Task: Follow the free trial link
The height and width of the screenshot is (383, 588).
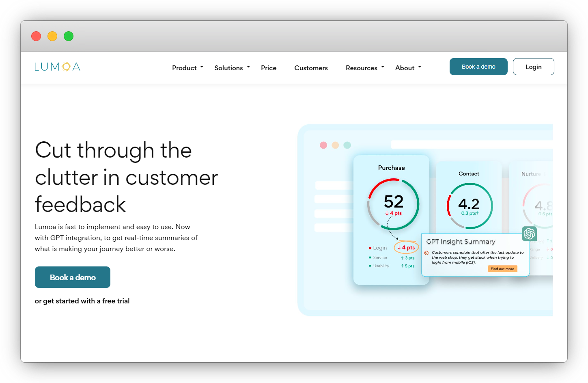Action: point(82,301)
